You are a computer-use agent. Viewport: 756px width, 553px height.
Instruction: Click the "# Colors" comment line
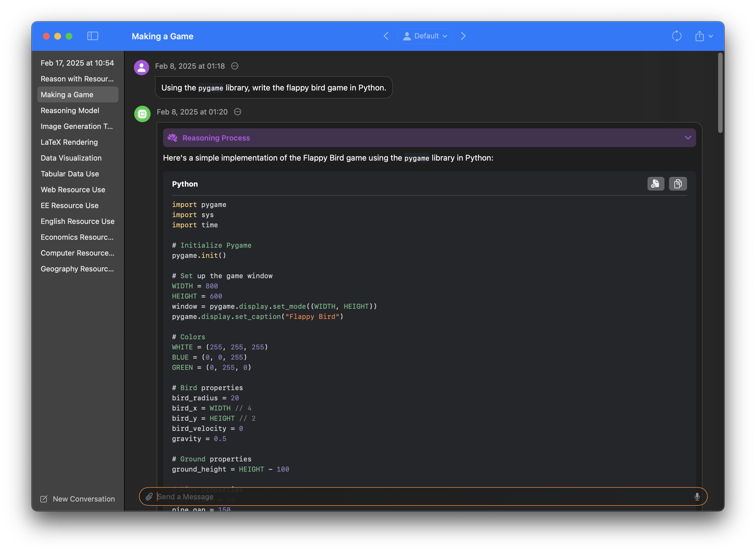pyautogui.click(x=188, y=337)
